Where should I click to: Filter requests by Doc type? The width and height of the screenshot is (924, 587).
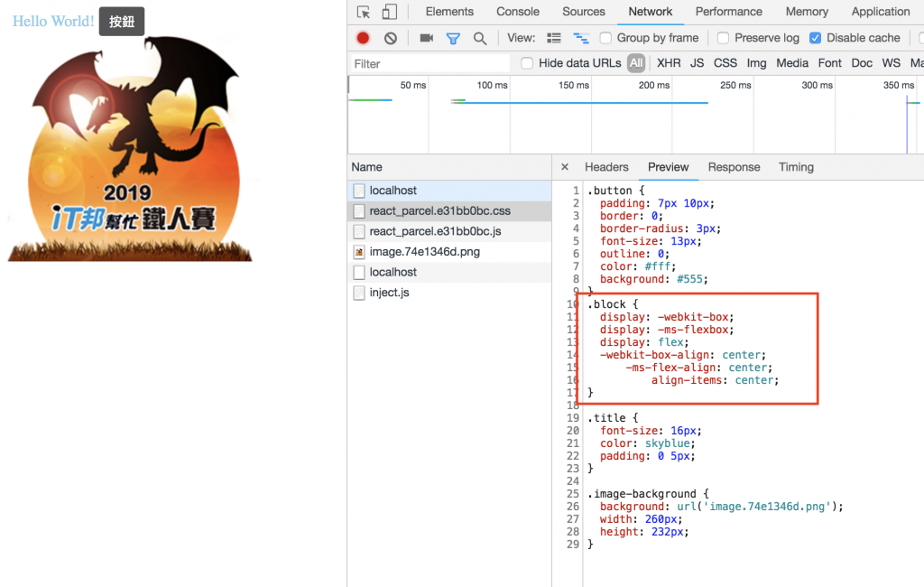point(862,63)
